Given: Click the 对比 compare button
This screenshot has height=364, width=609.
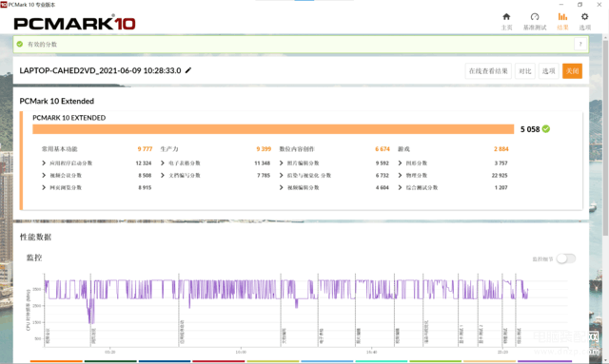Looking at the screenshot, I should [524, 71].
